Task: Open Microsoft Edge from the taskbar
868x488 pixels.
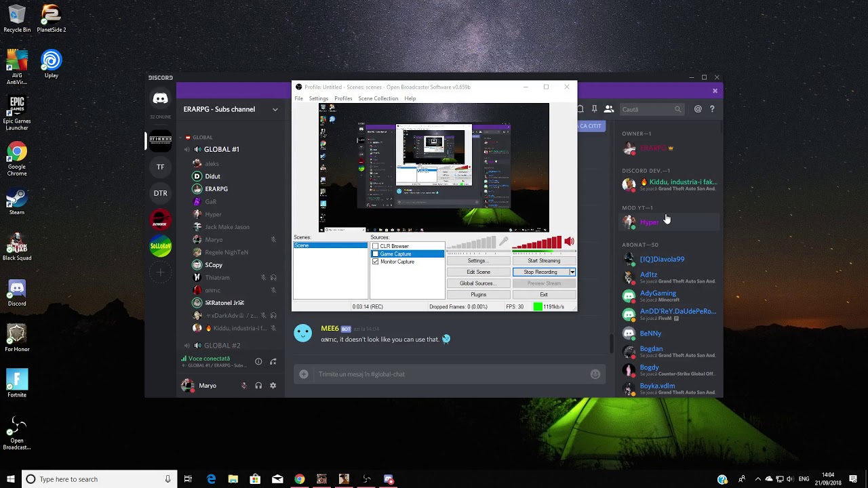Action: [x=211, y=479]
